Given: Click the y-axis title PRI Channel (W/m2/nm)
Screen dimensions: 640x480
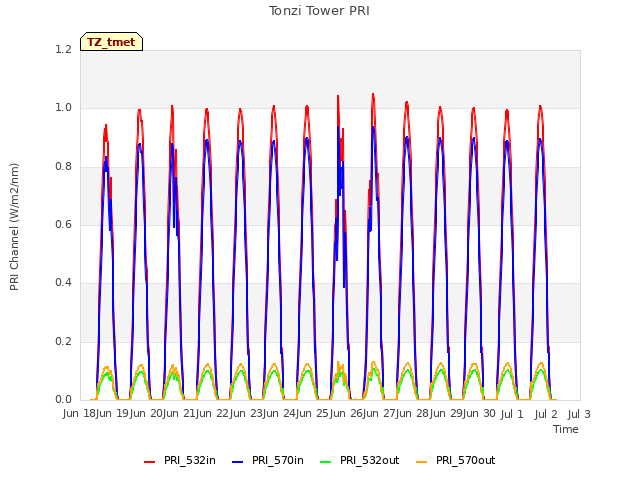Looking at the screenshot, I should (14, 227).
